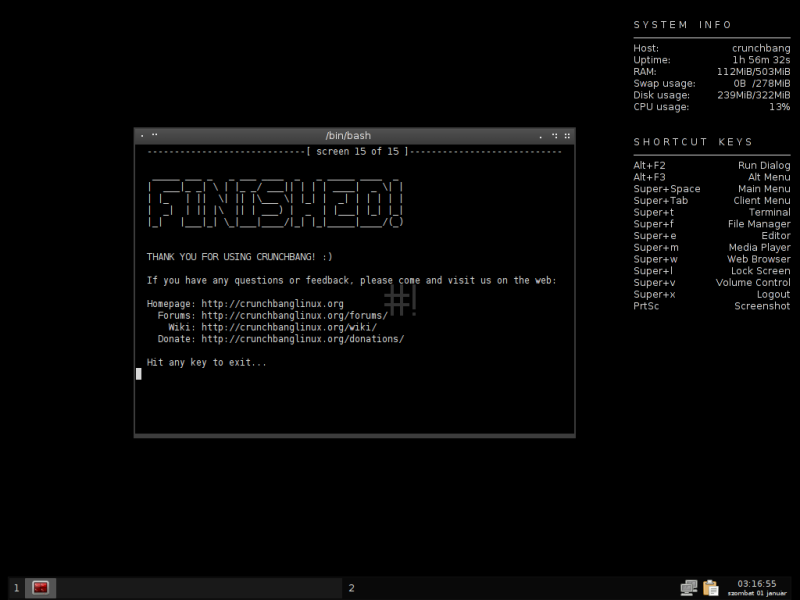Screen dimensions: 800x600
Task: Click the "Disk usage:" label in System Info
Action: (662, 95)
